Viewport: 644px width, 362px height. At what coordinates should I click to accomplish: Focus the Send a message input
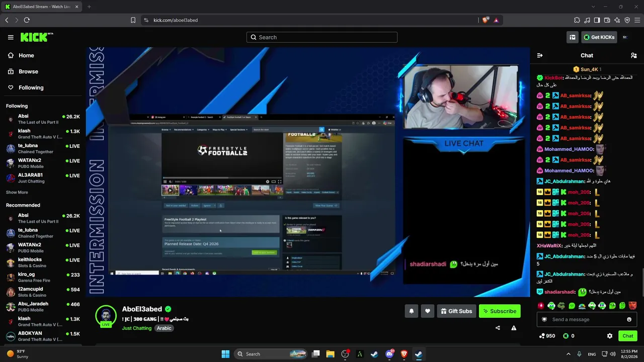coord(587,319)
